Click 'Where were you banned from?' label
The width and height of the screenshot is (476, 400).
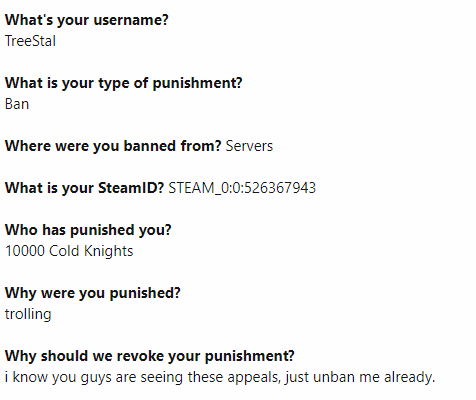coord(113,146)
